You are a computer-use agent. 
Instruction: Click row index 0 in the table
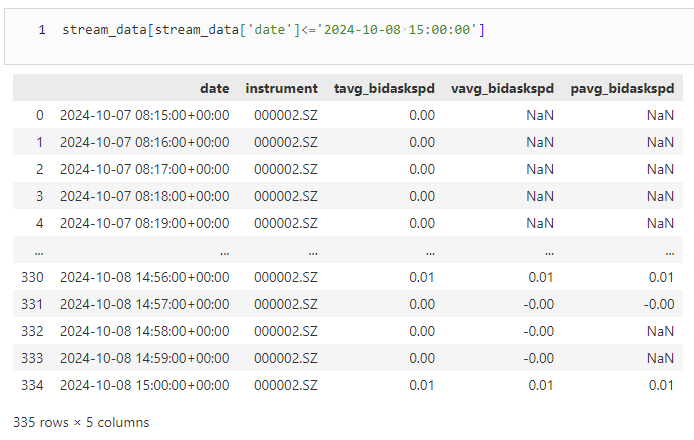(40, 115)
